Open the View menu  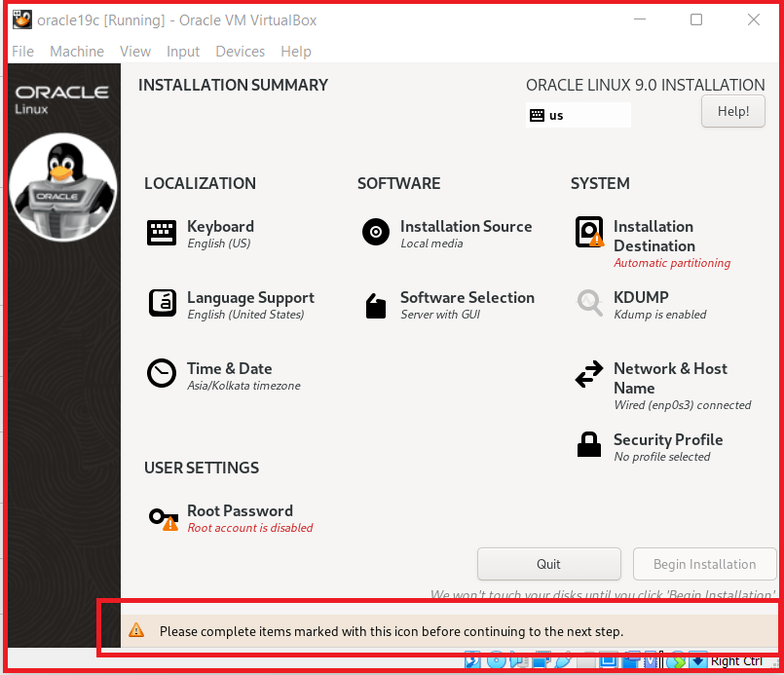coord(135,52)
